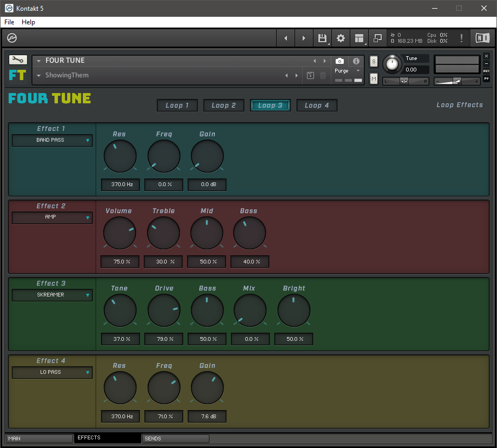Click the save icon in the toolbar

coord(322,38)
